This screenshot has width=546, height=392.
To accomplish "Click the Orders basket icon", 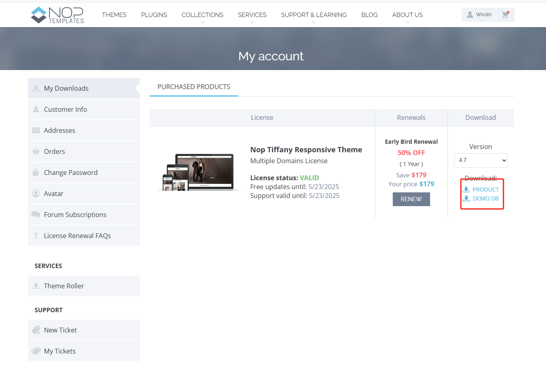I will (x=36, y=151).
